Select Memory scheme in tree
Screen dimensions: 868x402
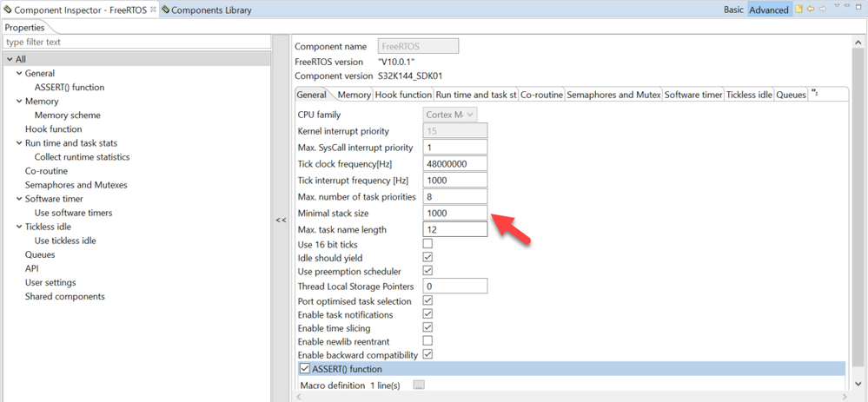68,115
